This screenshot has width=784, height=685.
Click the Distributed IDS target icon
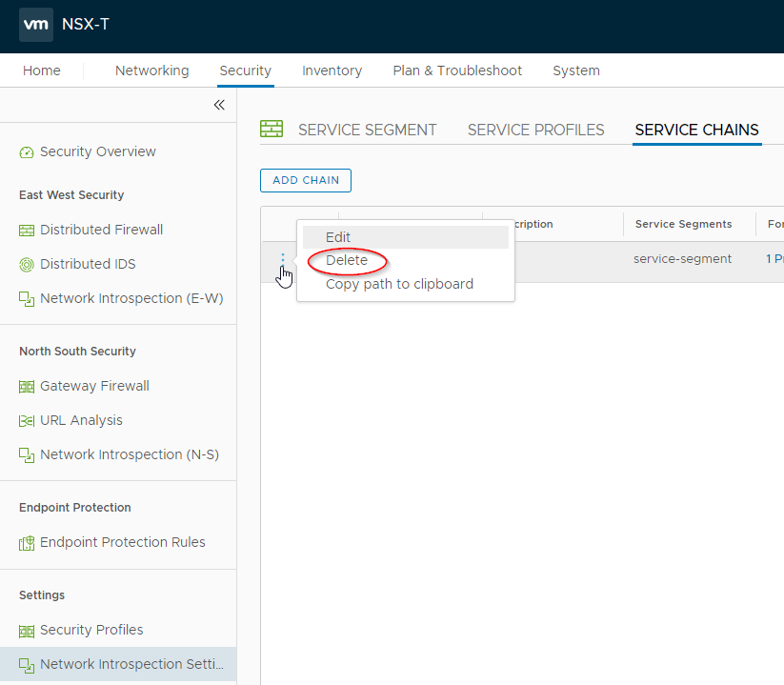27,265
